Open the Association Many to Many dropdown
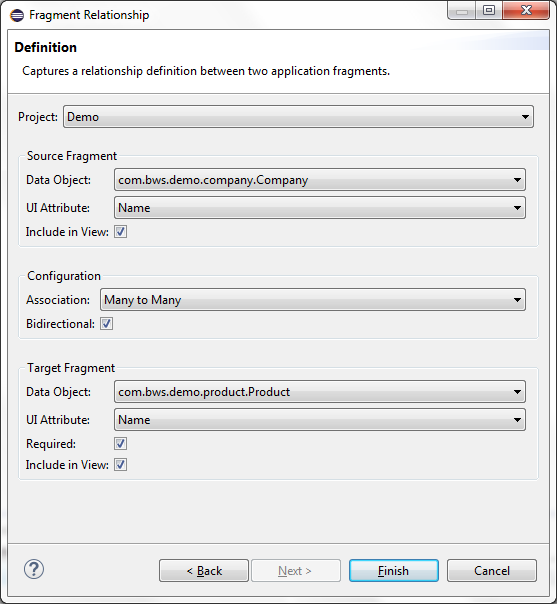The width and height of the screenshot is (557, 604). [313, 300]
